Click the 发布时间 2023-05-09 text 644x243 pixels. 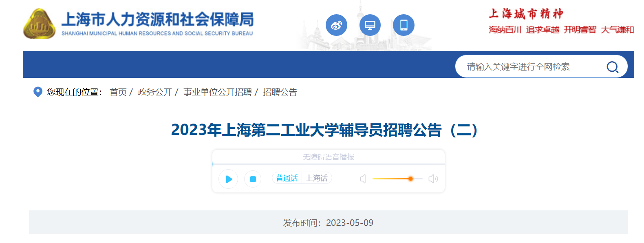click(x=328, y=223)
